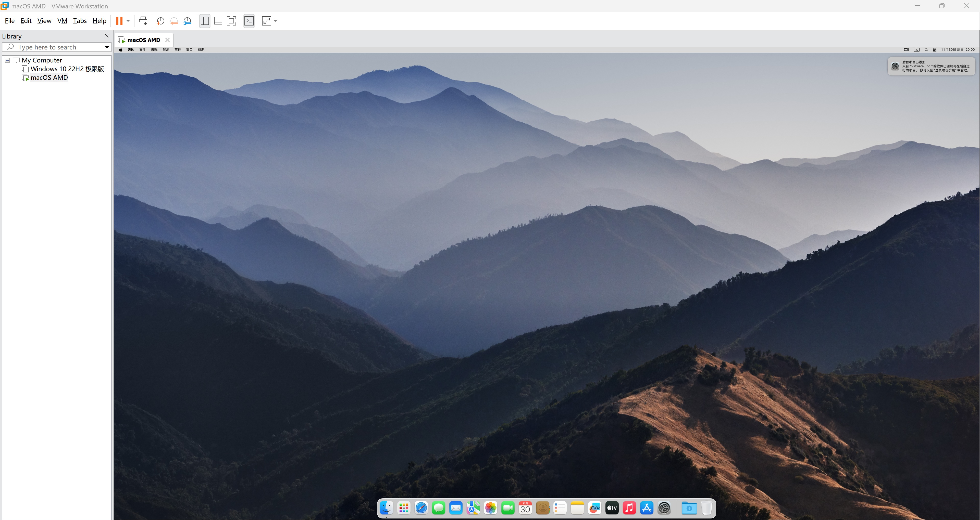Pause the running virtual machine
Image resolution: width=980 pixels, height=520 pixels.
(119, 21)
